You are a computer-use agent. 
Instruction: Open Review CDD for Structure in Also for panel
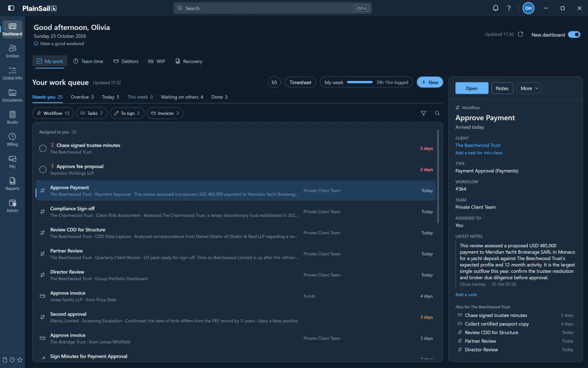point(514,333)
